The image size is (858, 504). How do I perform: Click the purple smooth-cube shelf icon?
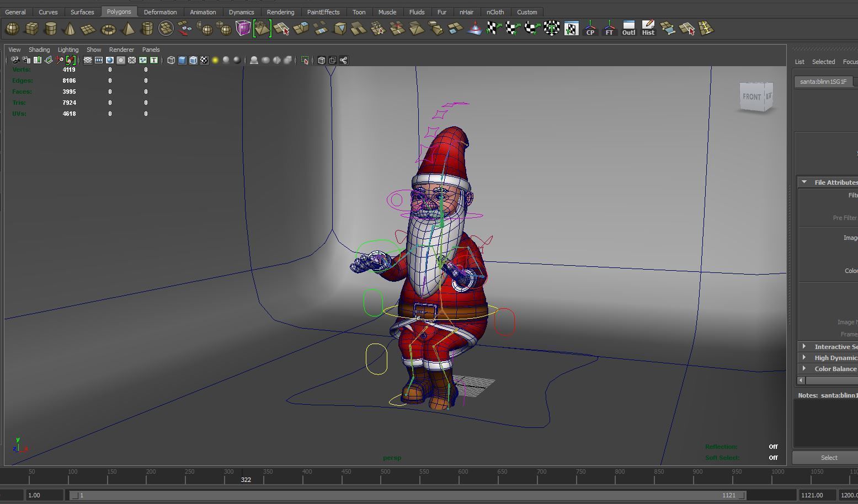click(x=243, y=28)
